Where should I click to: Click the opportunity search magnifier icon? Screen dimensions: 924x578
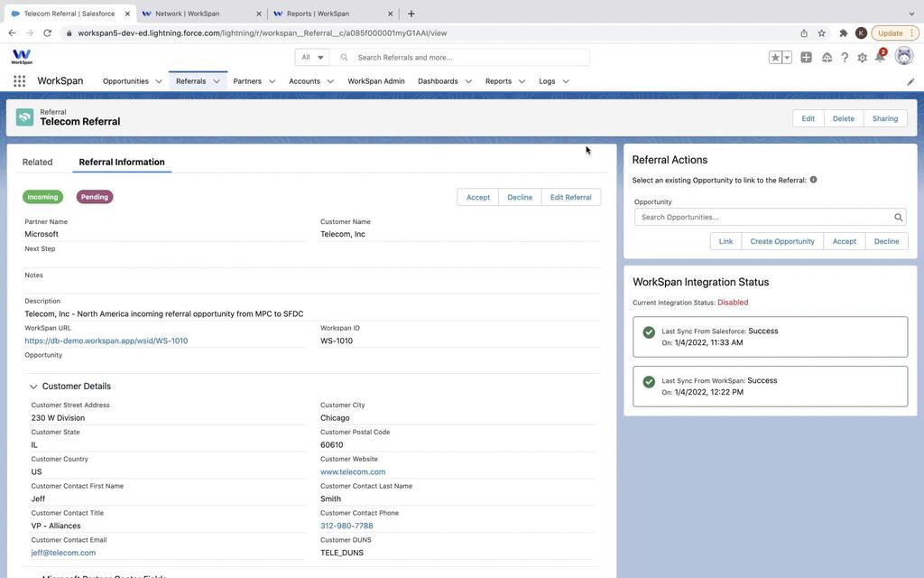tap(898, 217)
